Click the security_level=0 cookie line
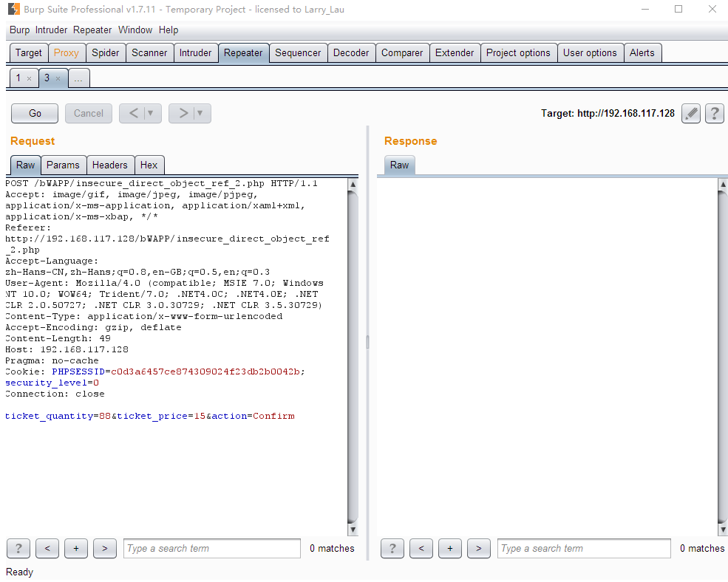Image resolution: width=728 pixels, height=582 pixels. [x=52, y=383]
